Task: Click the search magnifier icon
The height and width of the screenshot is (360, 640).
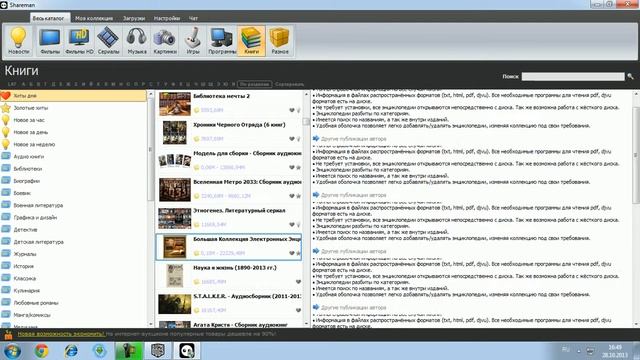Action: (x=631, y=76)
